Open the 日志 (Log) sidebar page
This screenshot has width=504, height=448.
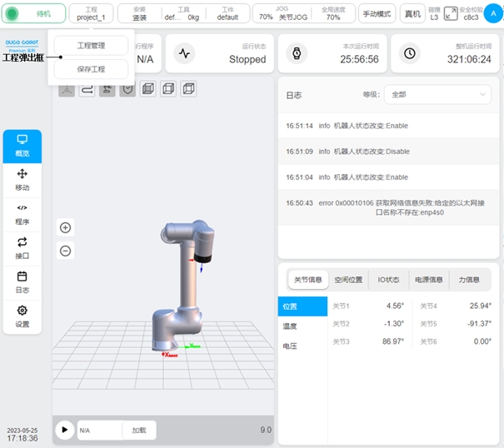[22, 282]
